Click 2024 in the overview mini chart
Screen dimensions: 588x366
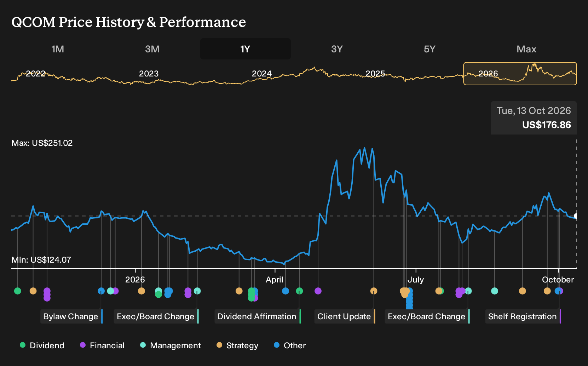261,74
